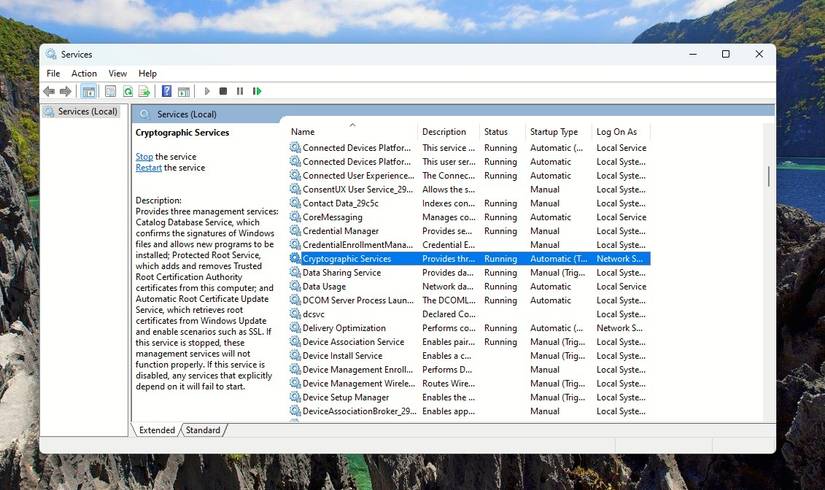Click 'Automatic (T...' startup of Cryptographic Services
The width and height of the screenshot is (825, 490).
(x=559, y=258)
